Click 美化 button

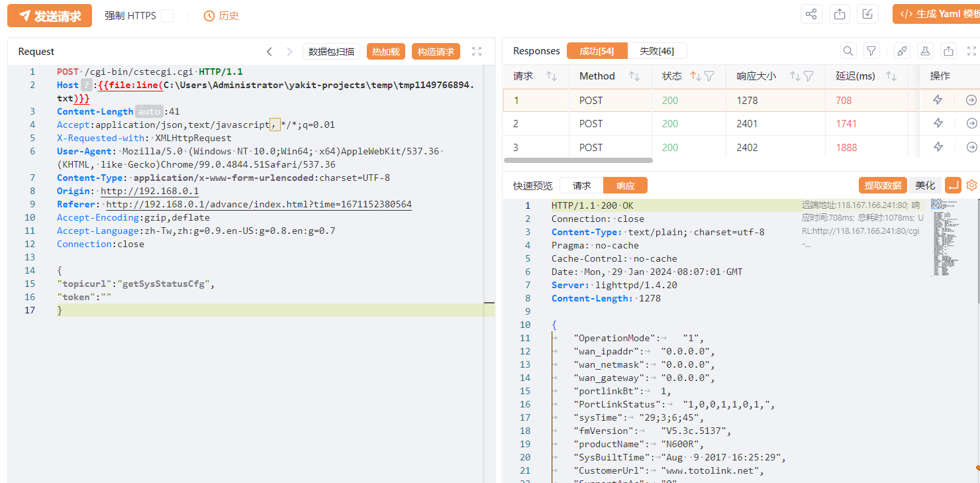925,186
